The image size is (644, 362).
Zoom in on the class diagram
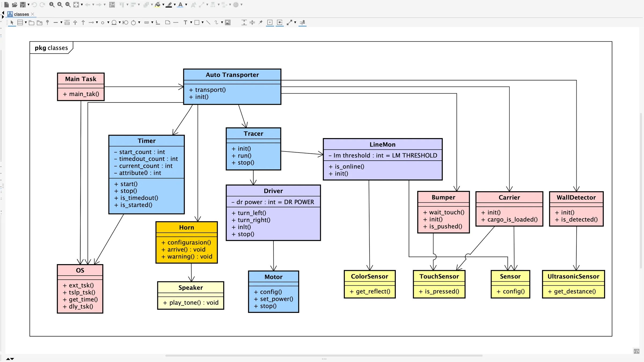[x=60, y=5]
